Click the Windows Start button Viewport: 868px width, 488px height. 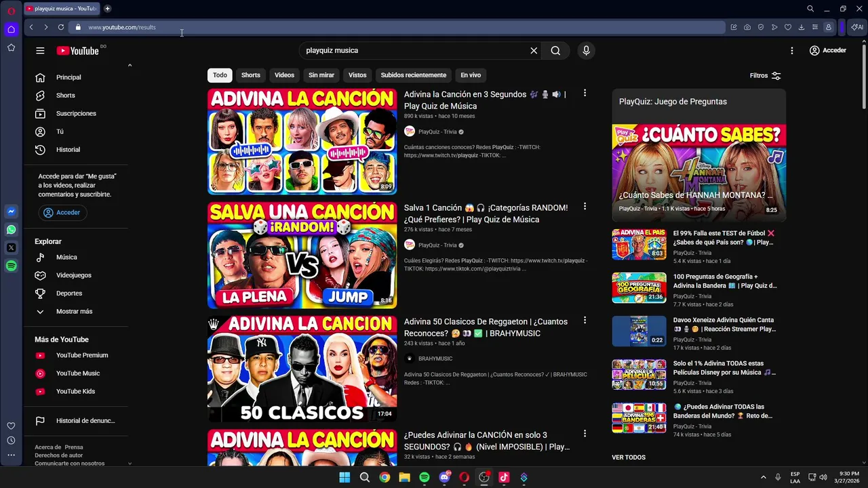(x=344, y=477)
